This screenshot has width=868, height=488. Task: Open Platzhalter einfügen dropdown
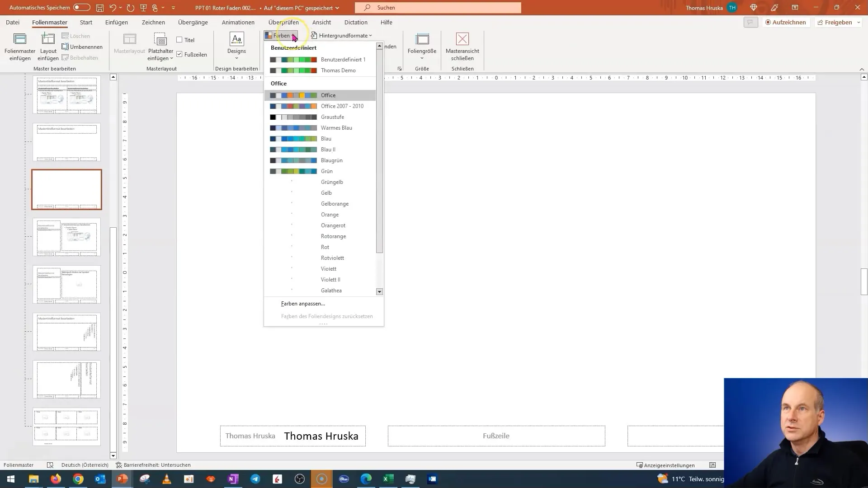(x=160, y=55)
